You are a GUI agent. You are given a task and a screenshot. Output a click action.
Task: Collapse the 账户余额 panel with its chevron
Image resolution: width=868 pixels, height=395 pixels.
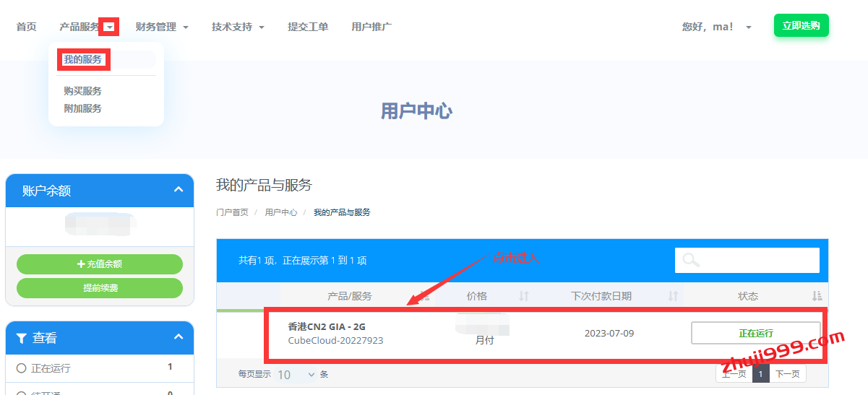pos(179,191)
